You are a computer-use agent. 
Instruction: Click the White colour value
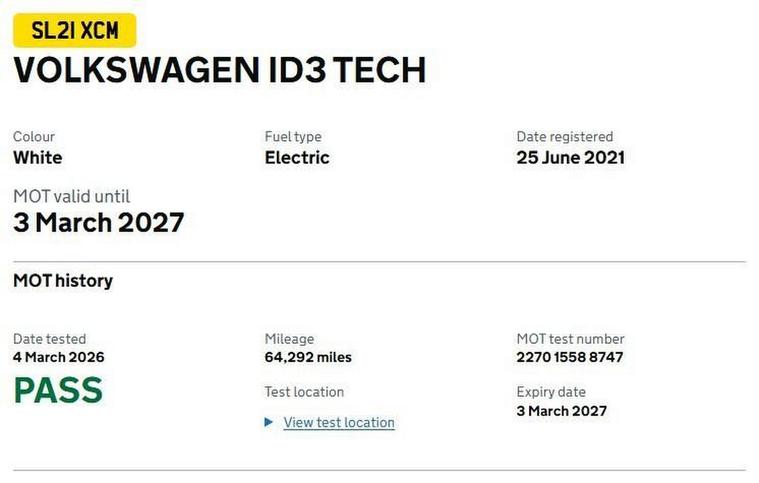coord(38,157)
